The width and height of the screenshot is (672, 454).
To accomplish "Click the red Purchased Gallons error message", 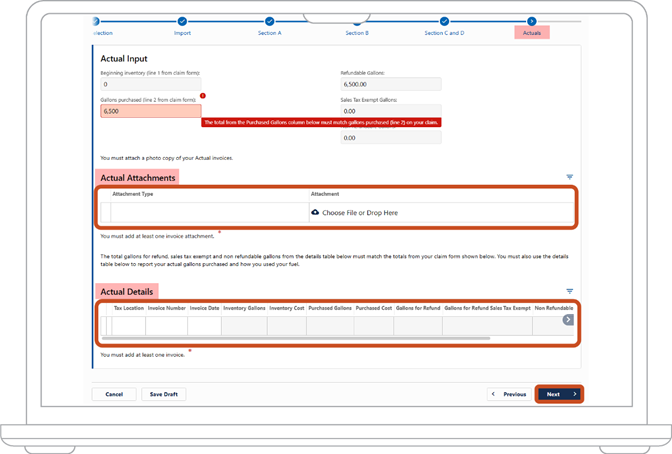I will (321, 122).
